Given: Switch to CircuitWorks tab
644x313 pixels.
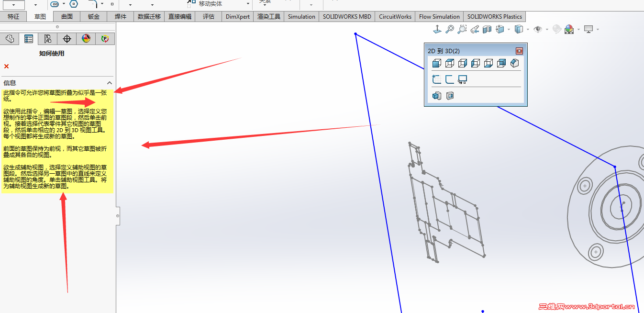Looking at the screenshot, I should [395, 16].
